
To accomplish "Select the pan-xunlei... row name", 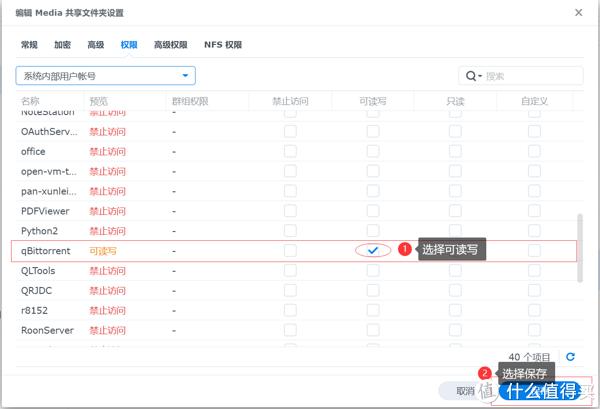I will pyautogui.click(x=49, y=191).
